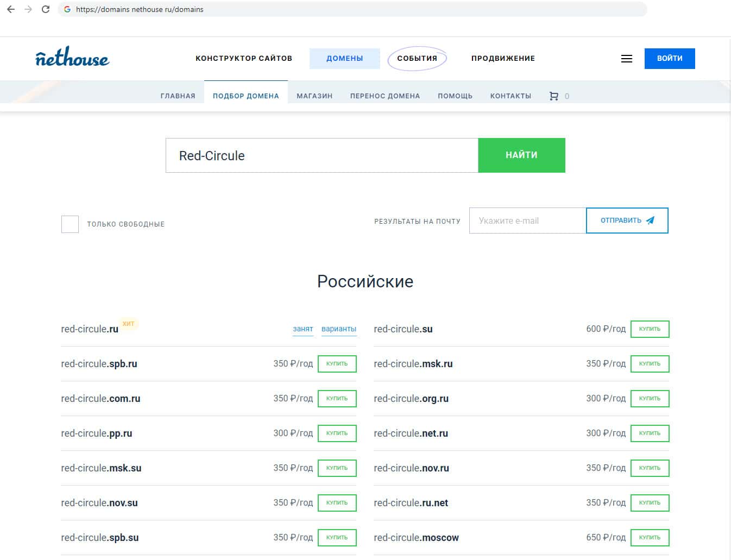Screen dimensions: 731x560
Task: Buy the red-circule.su domain
Action: (650, 329)
